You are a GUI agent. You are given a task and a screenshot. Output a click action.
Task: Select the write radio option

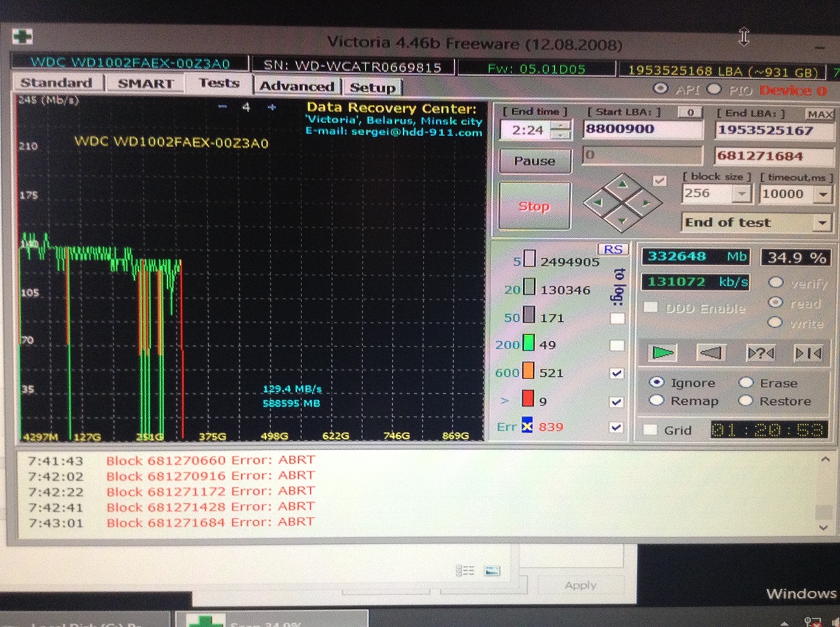click(775, 322)
